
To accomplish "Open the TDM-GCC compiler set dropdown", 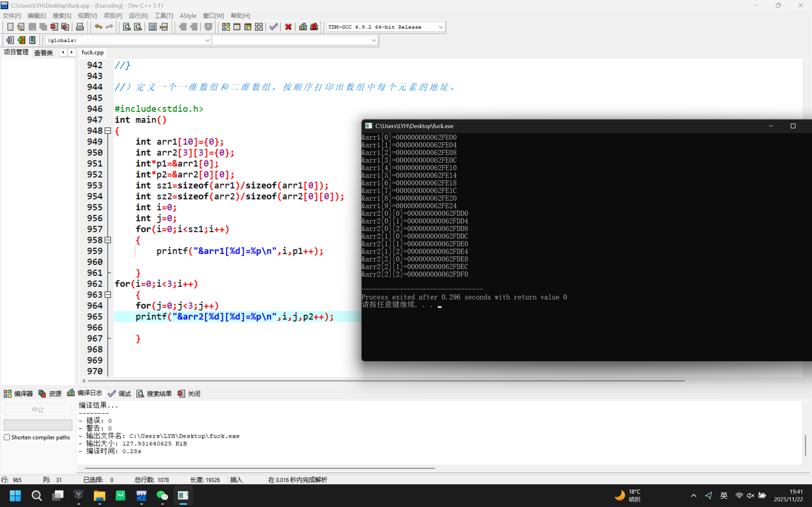I will pyautogui.click(x=441, y=27).
